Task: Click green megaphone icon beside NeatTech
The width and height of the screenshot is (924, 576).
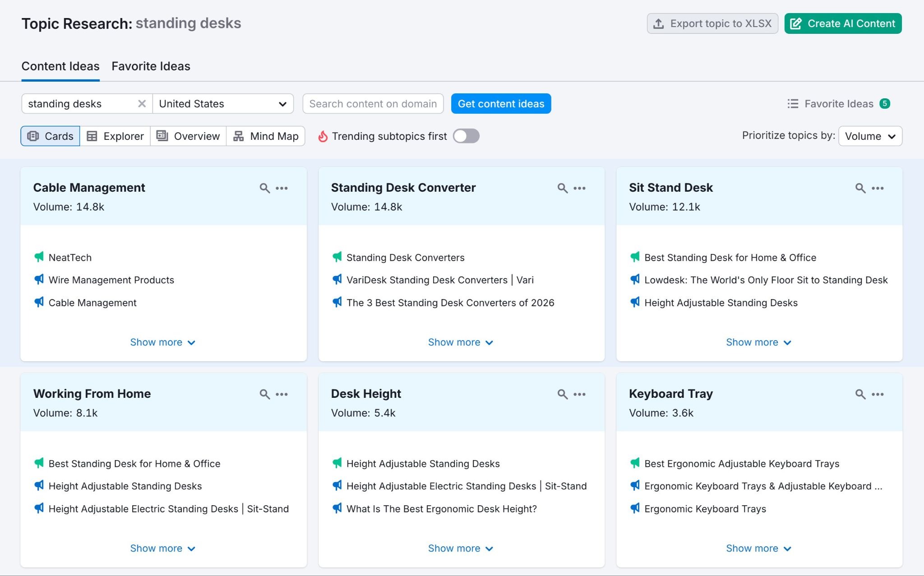Action: [x=39, y=257]
